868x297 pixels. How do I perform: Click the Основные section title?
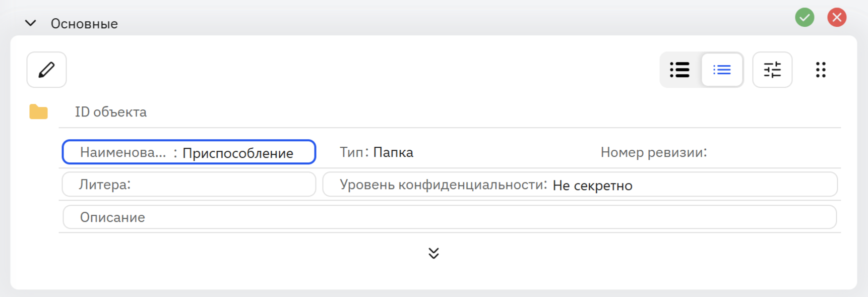84,24
